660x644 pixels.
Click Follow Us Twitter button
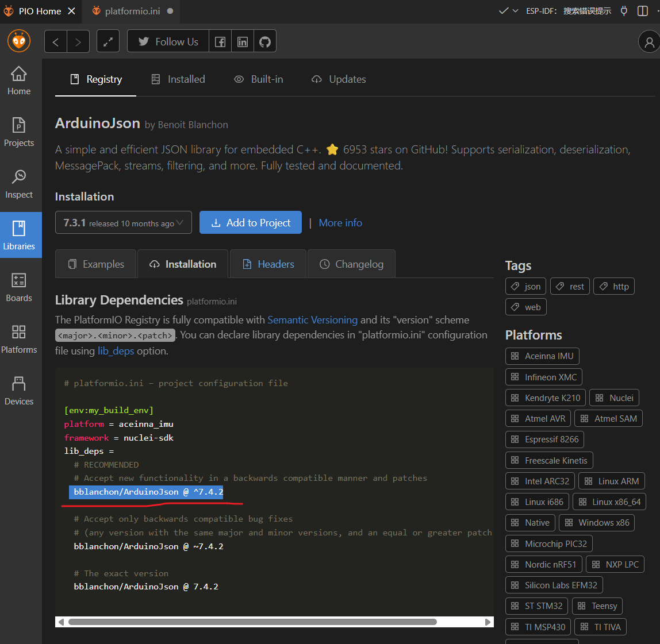click(168, 41)
